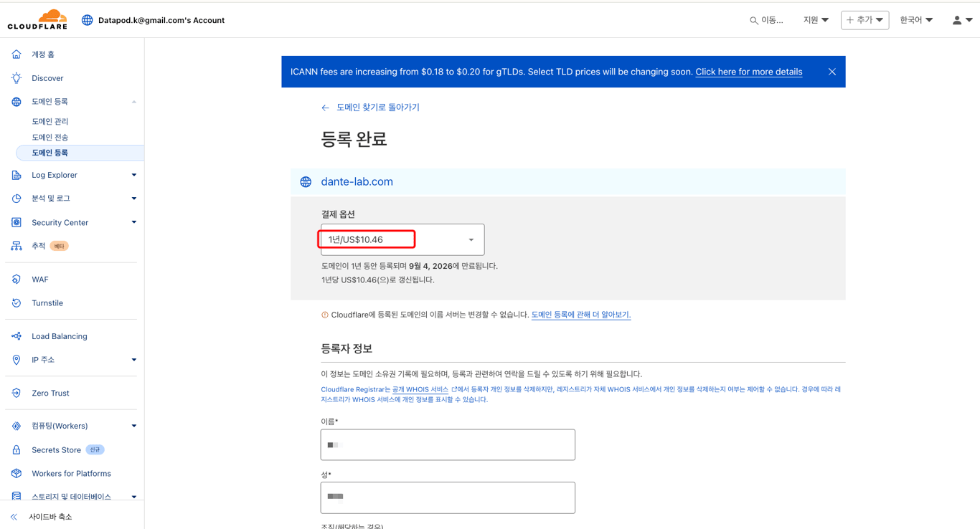
Task: Select the highlighted 도메인 등록 sub-item
Action: (80, 153)
